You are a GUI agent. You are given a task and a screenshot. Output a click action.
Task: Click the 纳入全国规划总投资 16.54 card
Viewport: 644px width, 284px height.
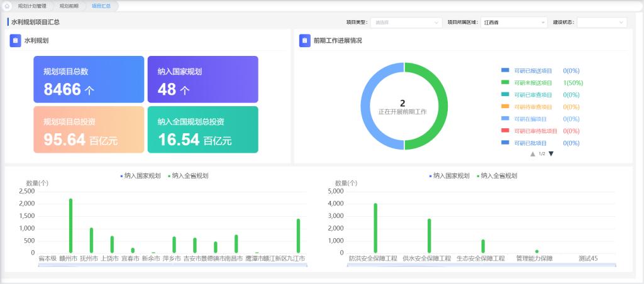(203, 129)
